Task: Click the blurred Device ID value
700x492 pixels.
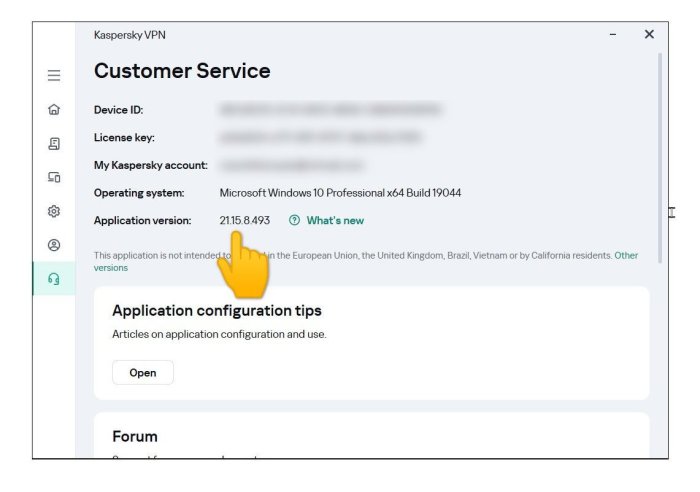Action: tap(330, 109)
